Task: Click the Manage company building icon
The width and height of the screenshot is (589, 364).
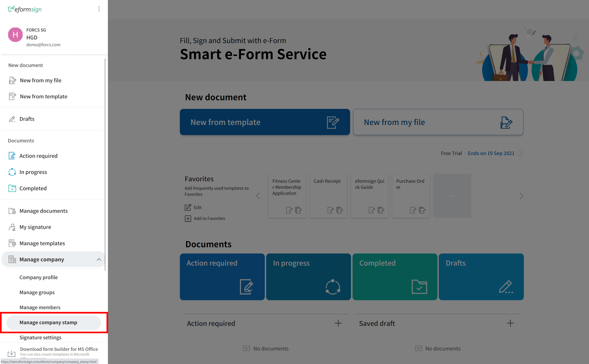Action: click(12, 259)
